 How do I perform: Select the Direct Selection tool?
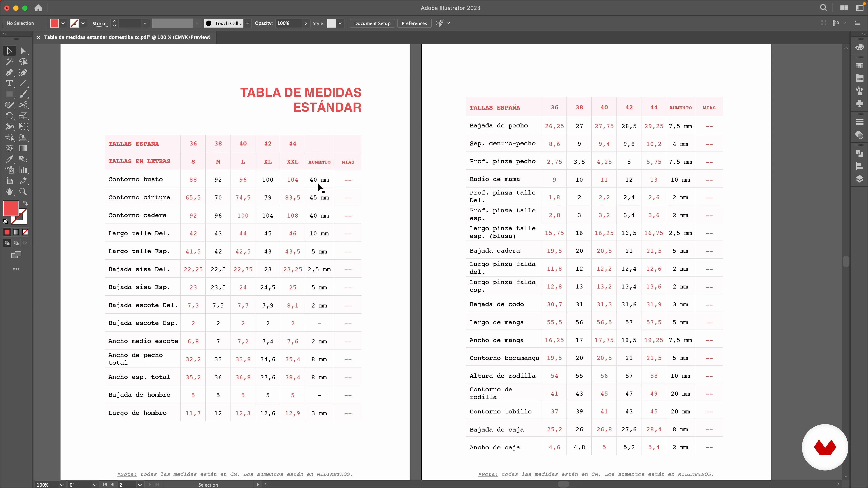(23, 51)
